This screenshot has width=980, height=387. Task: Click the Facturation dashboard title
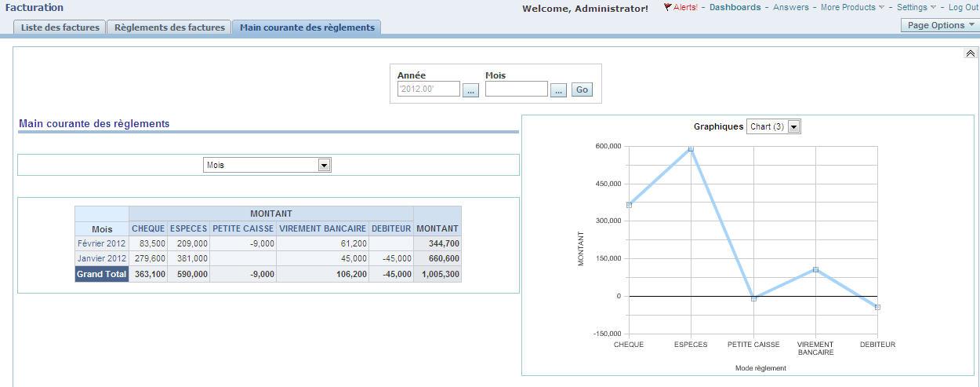pos(34,7)
